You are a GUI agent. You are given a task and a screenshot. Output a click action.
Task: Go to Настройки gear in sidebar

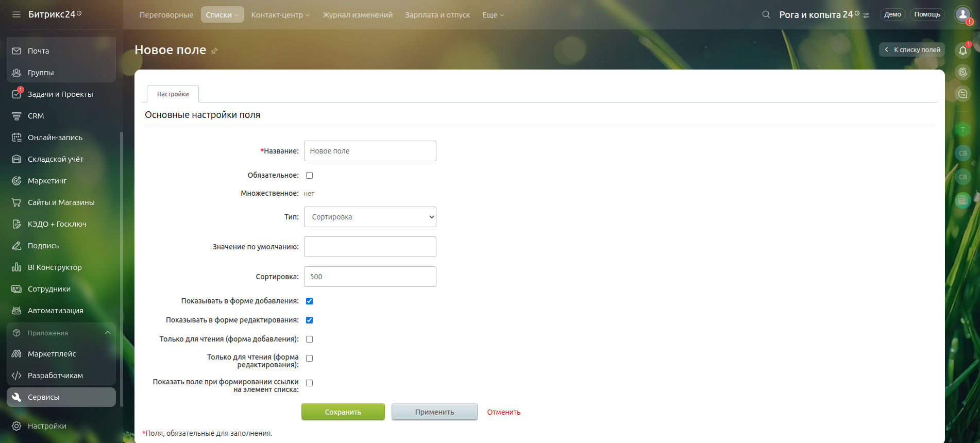(46, 426)
